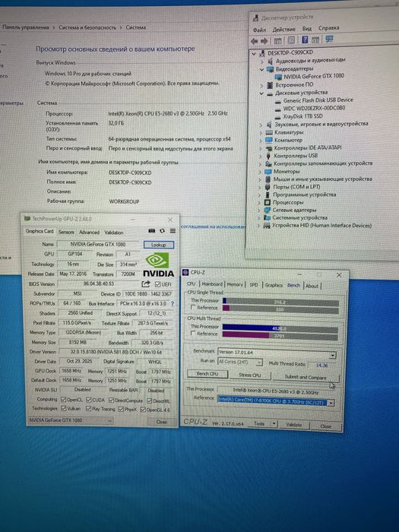Collapse the Видеоадаптеры tree node

coord(261,70)
